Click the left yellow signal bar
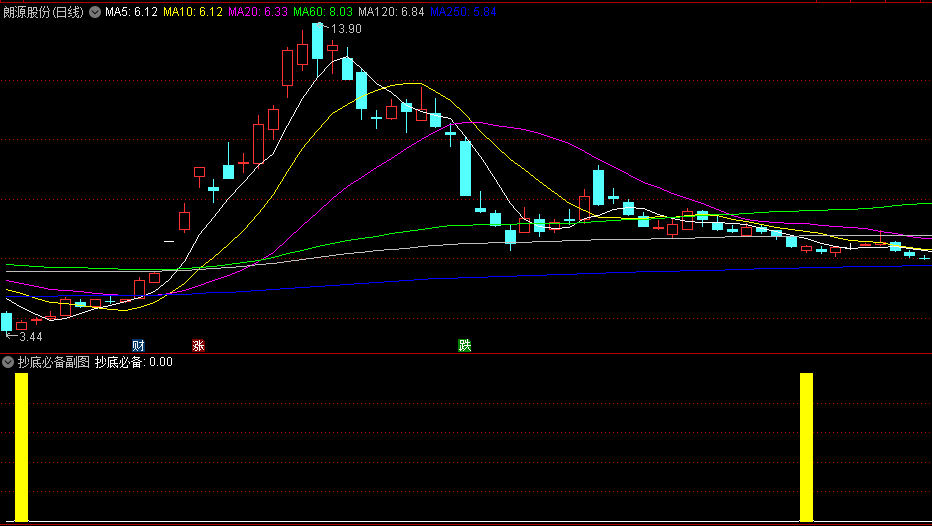This screenshot has width=932, height=526. click(21, 448)
